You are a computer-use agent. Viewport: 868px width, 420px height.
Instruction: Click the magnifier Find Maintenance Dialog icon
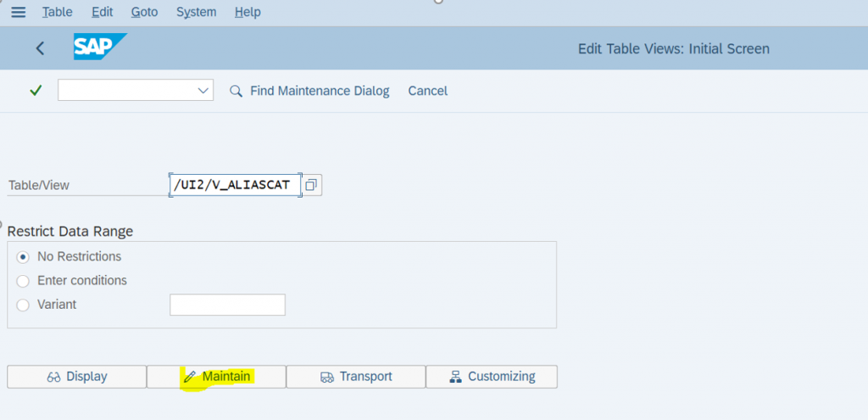[236, 91]
